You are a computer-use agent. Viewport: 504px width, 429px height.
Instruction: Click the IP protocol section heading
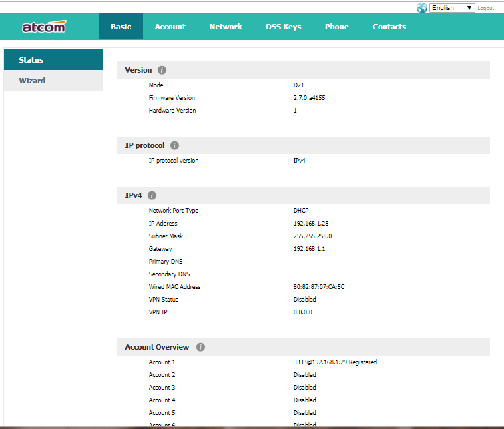click(x=145, y=145)
